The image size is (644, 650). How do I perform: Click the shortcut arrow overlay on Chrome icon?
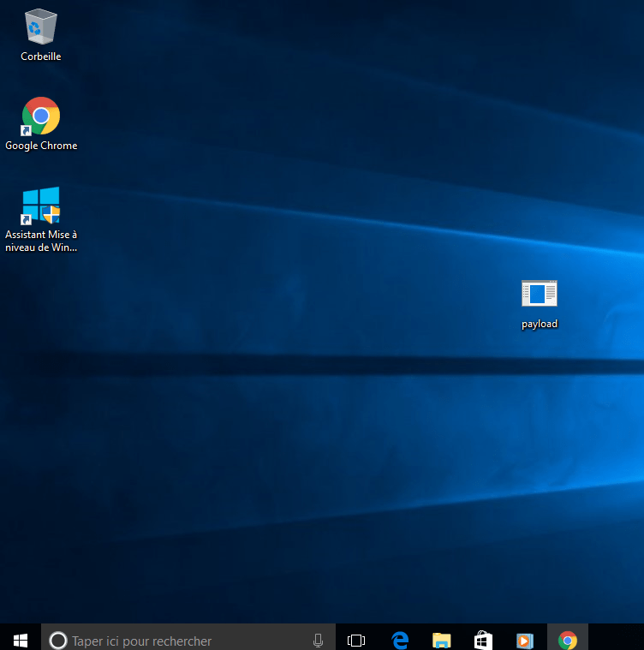pos(27,130)
